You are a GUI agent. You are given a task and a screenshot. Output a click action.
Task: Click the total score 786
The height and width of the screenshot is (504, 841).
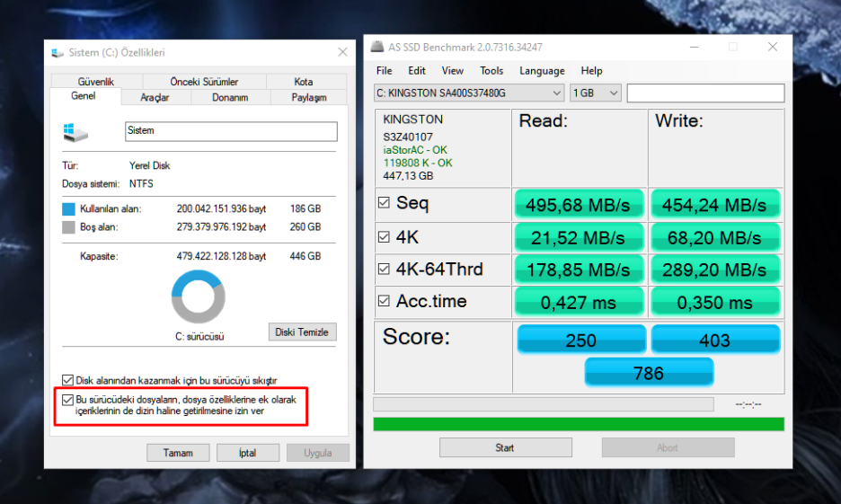point(649,372)
